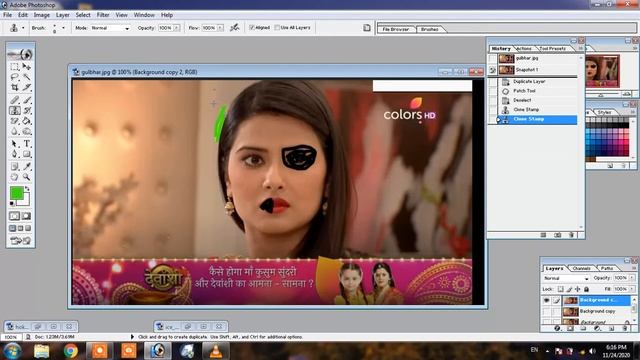This screenshot has height=360, width=640.
Task: Open Layers panel Fill arrow
Action: (632, 289)
